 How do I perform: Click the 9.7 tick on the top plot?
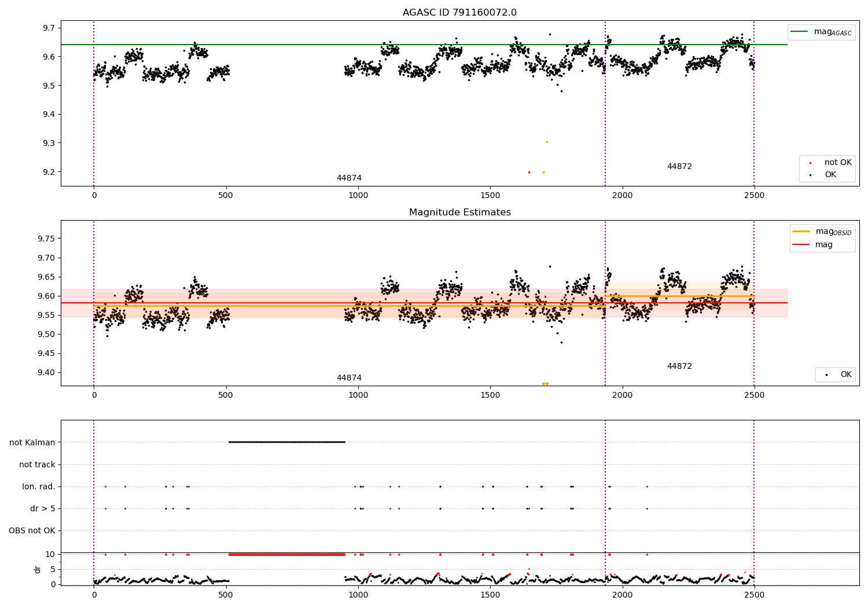click(49, 28)
